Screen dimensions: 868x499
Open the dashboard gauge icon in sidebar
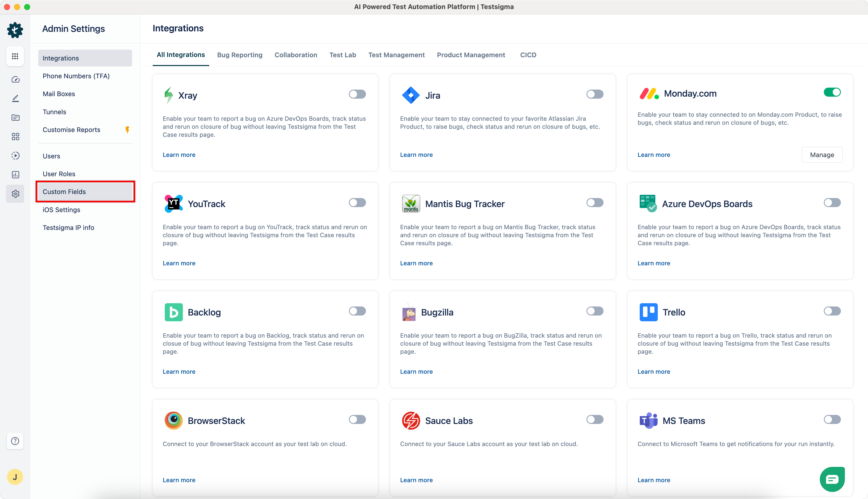(15, 80)
